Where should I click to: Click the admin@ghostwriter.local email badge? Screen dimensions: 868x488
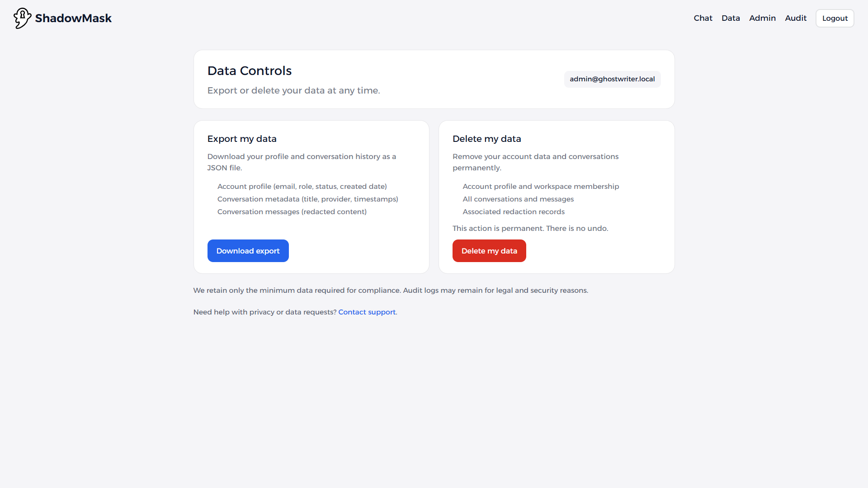(x=612, y=79)
